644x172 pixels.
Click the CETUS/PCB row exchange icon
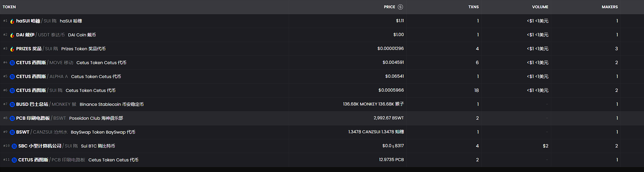coord(14,160)
